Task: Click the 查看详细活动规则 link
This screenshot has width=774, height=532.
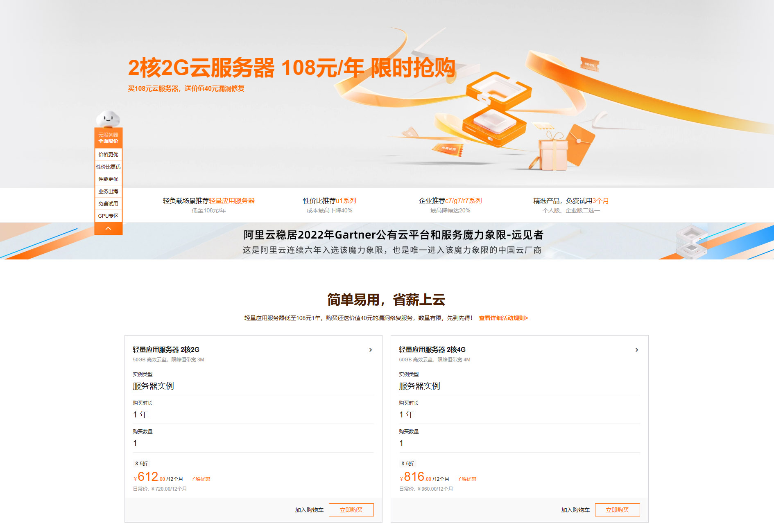Action: coord(503,318)
